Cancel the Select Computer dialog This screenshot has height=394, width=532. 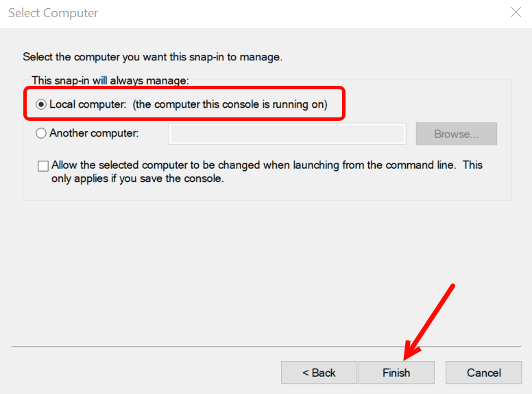click(x=483, y=373)
